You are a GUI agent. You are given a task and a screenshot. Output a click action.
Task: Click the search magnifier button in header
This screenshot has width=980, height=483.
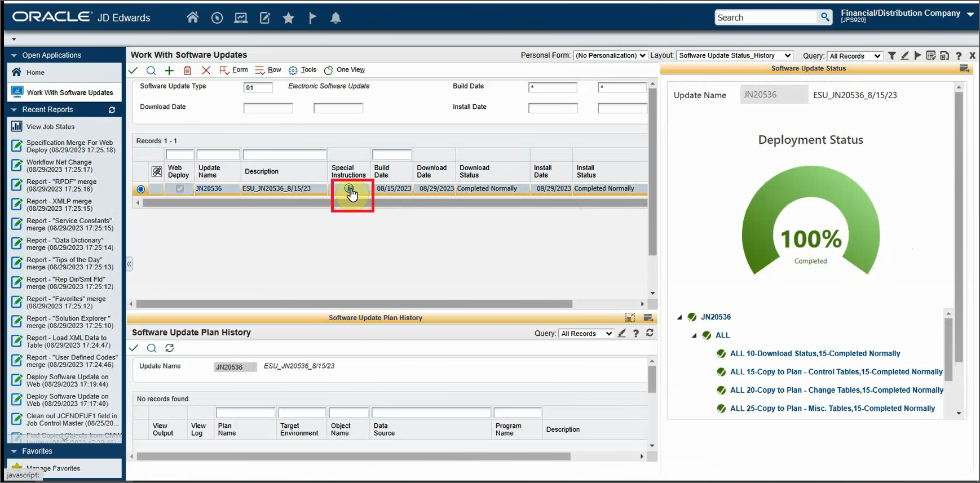point(825,17)
